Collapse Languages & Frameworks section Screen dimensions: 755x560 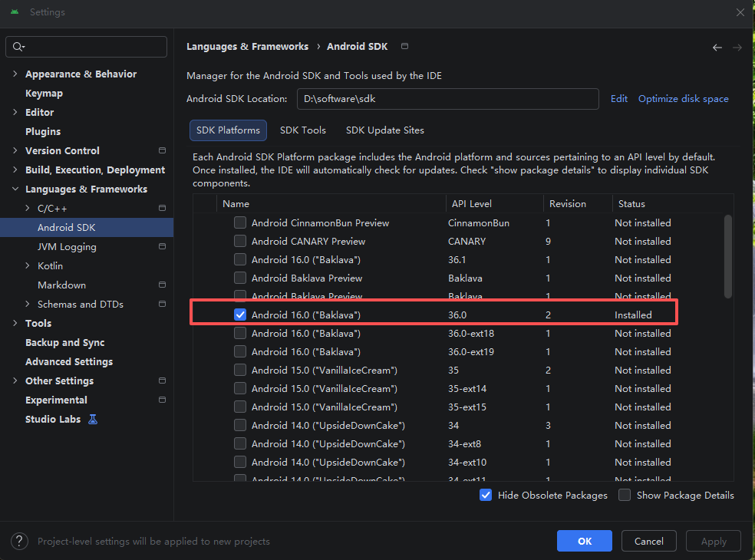click(x=15, y=189)
